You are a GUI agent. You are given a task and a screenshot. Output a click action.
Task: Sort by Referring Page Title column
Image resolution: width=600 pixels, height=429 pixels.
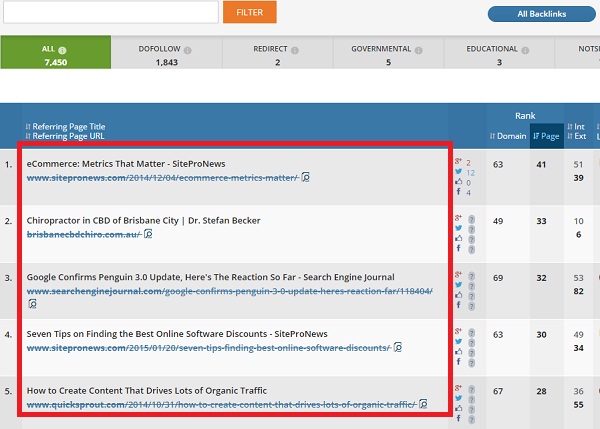[66, 126]
